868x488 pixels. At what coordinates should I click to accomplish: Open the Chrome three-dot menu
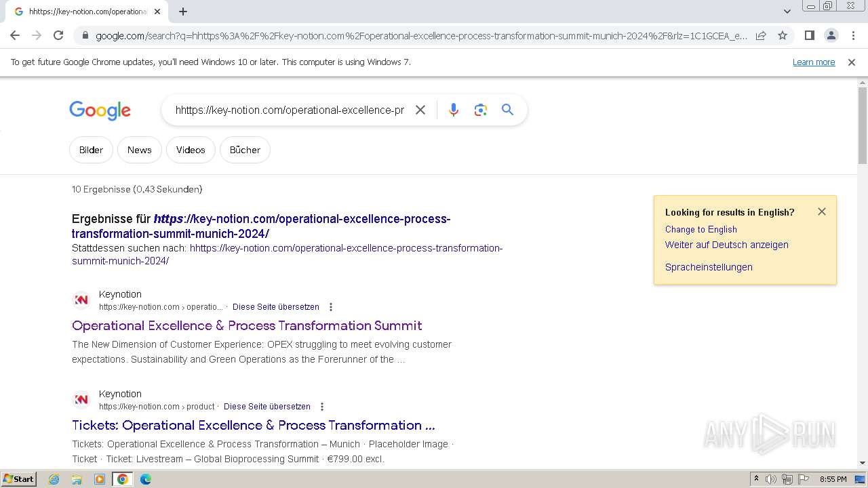pyautogui.click(x=853, y=35)
